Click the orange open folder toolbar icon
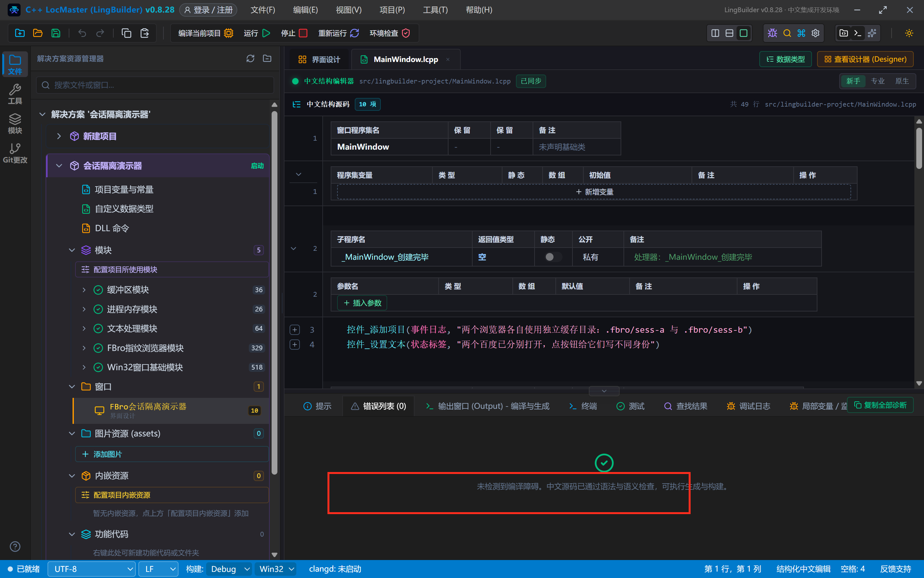The width and height of the screenshot is (924, 578). point(38,33)
